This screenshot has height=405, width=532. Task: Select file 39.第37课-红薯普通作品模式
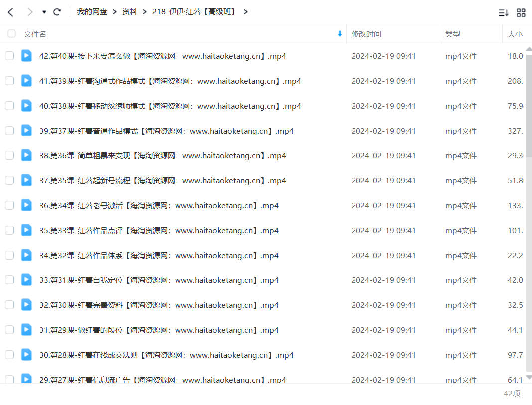[166, 131]
